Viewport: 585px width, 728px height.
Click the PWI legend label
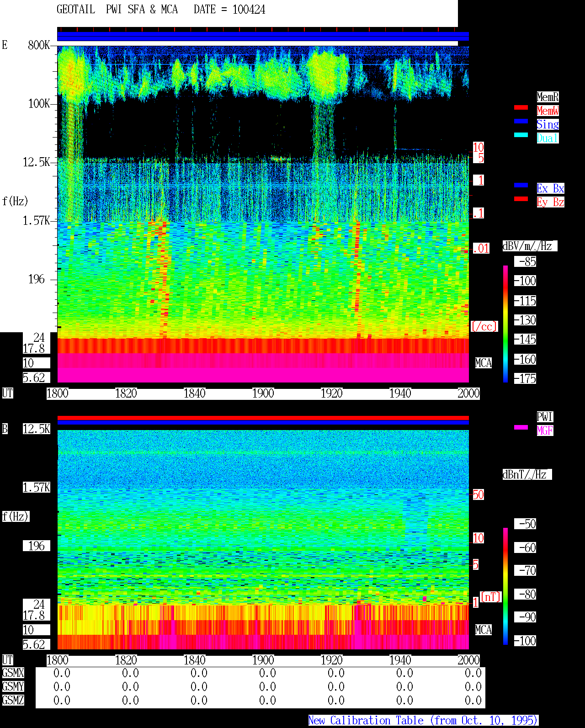[545, 417]
